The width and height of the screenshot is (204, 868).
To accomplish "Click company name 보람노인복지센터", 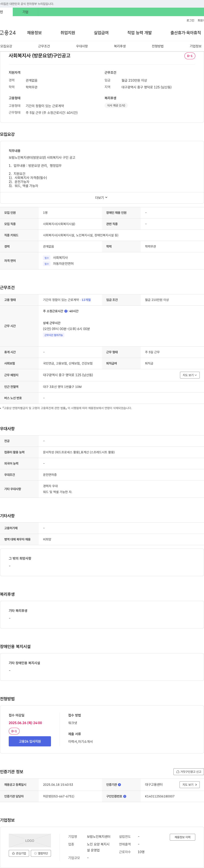I will point(98,836).
